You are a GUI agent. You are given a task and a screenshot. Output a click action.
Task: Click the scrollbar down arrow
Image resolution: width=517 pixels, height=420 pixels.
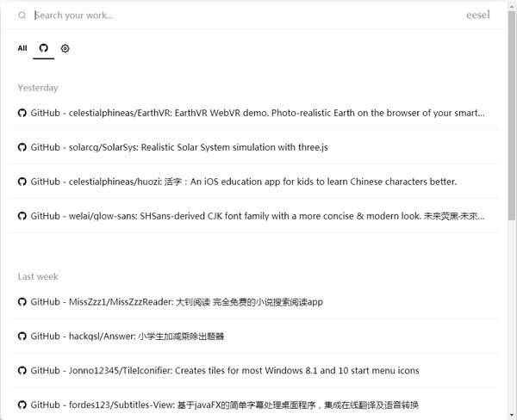(512, 415)
